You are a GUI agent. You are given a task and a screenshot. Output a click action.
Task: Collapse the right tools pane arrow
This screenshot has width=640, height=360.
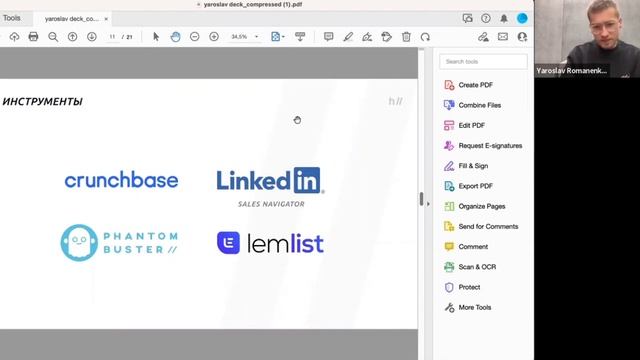[428, 203]
